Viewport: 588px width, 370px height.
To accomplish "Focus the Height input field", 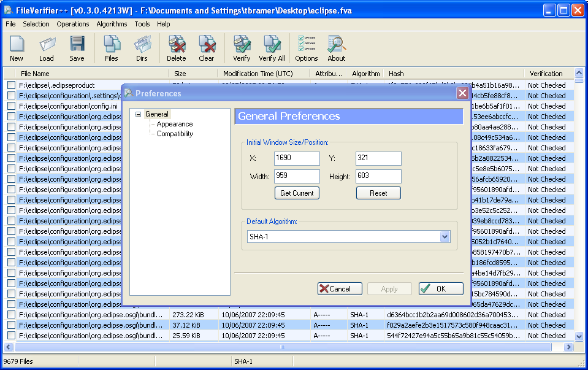I will coord(378,176).
